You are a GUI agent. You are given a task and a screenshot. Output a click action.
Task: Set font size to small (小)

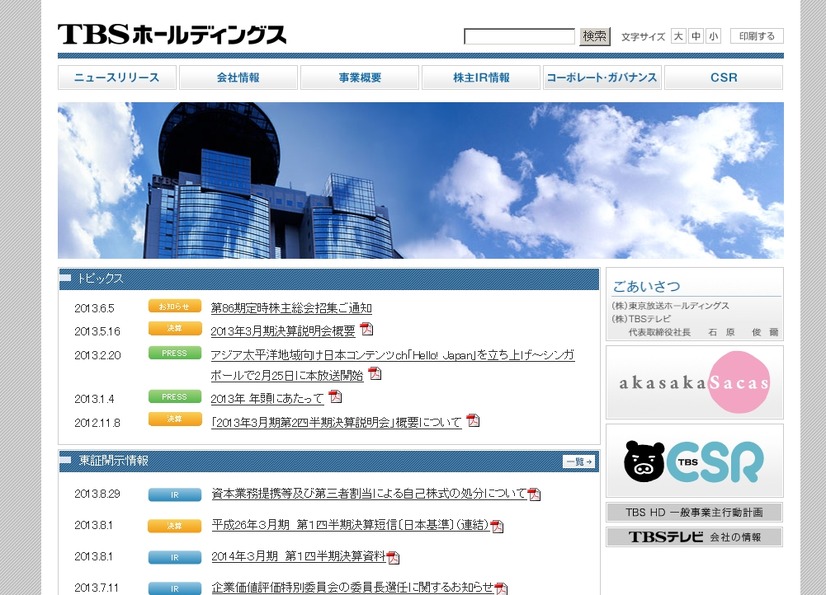pyautogui.click(x=712, y=36)
